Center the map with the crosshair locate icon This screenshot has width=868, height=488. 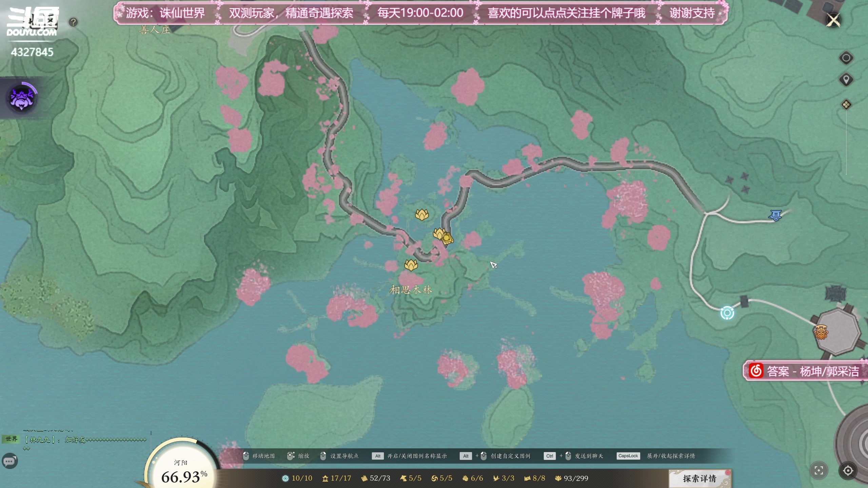tap(848, 470)
